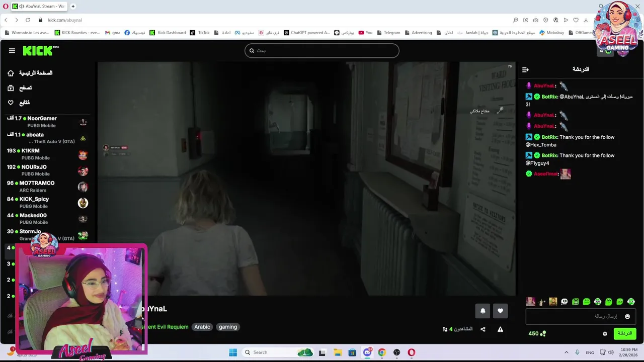Open the taskbar clock showing 10:59 PM
The width and height of the screenshot is (644, 362).
(x=628, y=352)
